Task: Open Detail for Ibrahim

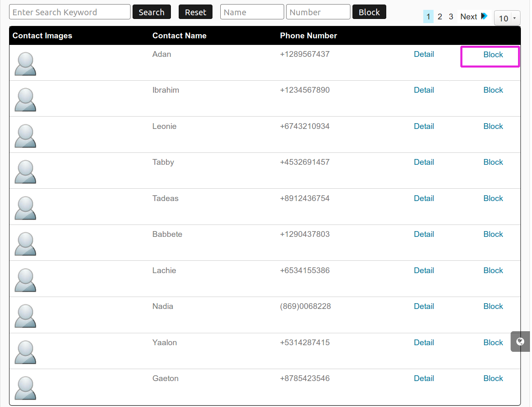Action: (x=424, y=90)
